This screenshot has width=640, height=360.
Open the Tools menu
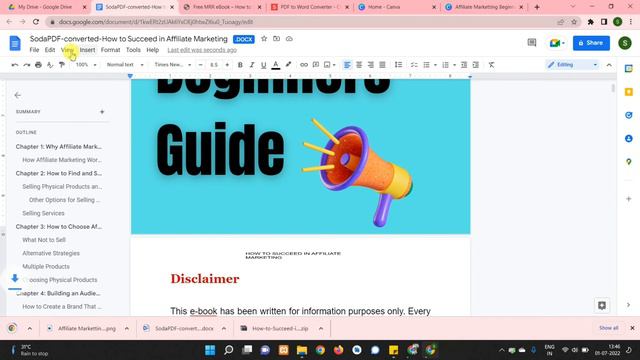[x=133, y=50]
